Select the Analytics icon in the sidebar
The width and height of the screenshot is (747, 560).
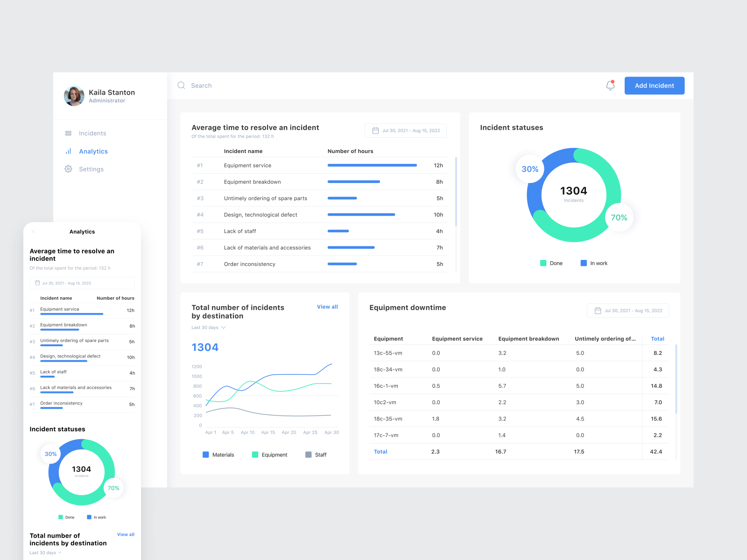(69, 151)
